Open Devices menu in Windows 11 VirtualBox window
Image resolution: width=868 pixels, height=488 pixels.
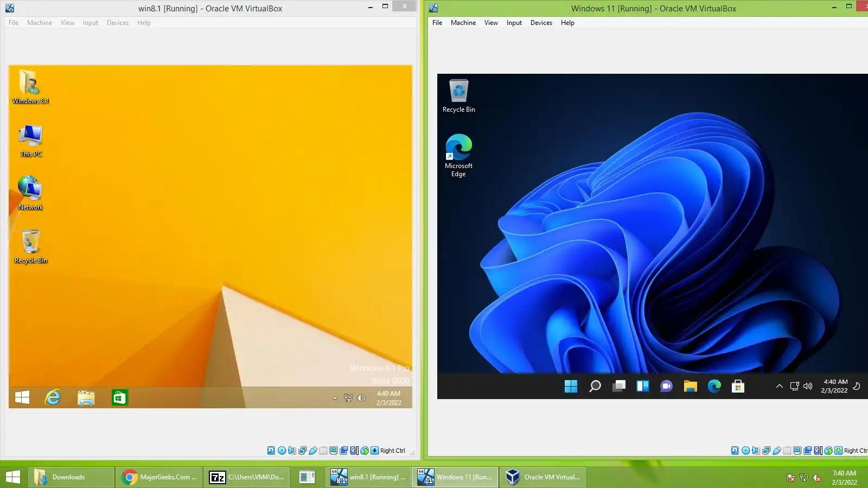click(541, 23)
